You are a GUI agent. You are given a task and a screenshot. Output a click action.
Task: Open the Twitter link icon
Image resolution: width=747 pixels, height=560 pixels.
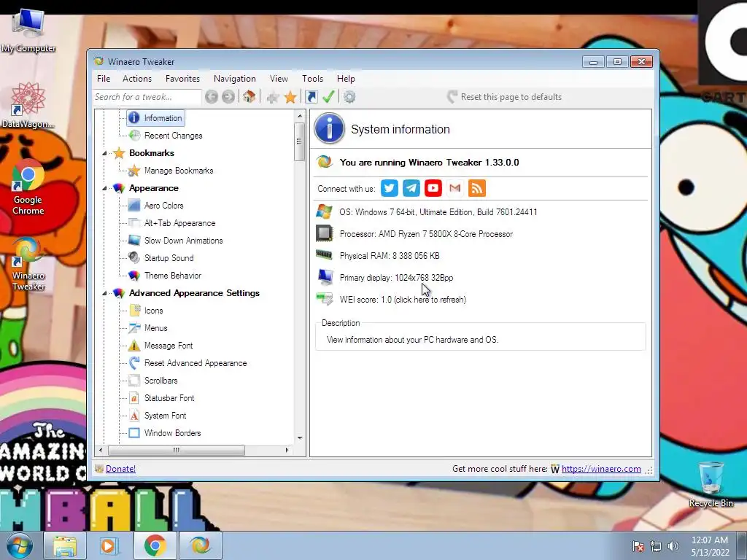coord(390,188)
